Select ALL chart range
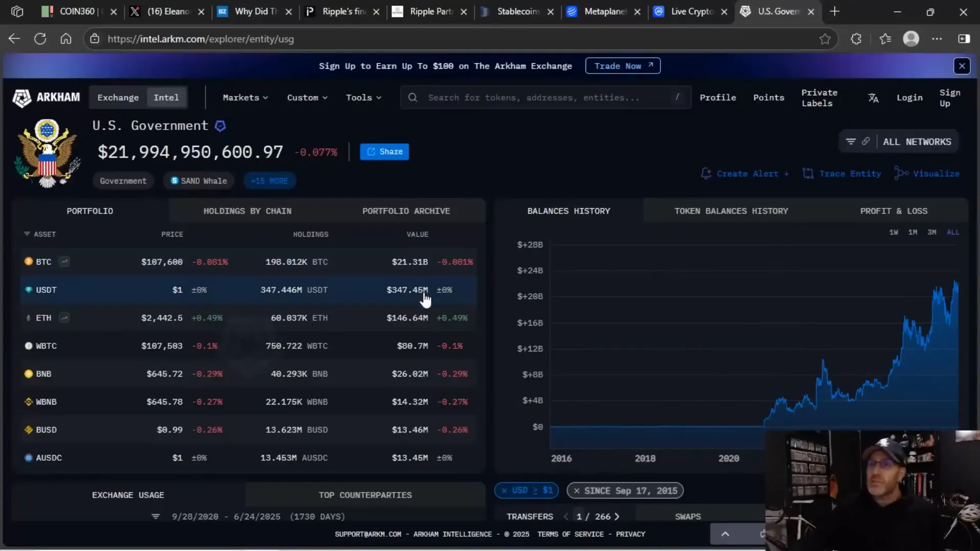 click(953, 232)
